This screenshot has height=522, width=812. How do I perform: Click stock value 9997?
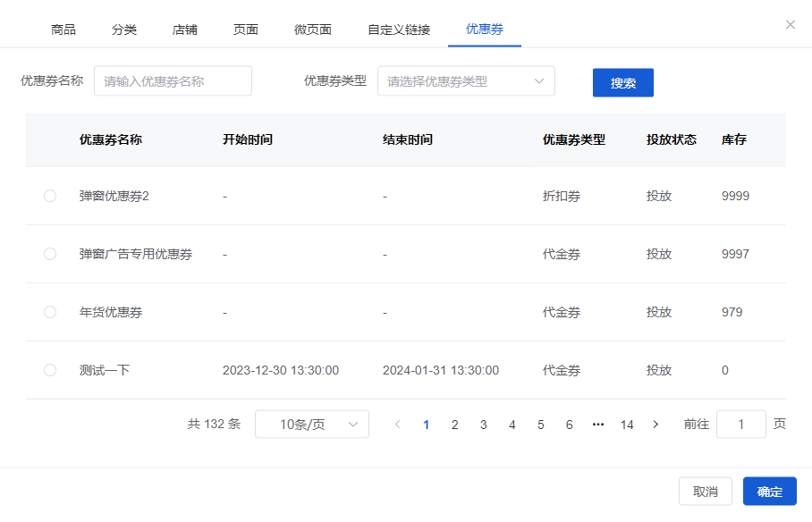coord(735,254)
